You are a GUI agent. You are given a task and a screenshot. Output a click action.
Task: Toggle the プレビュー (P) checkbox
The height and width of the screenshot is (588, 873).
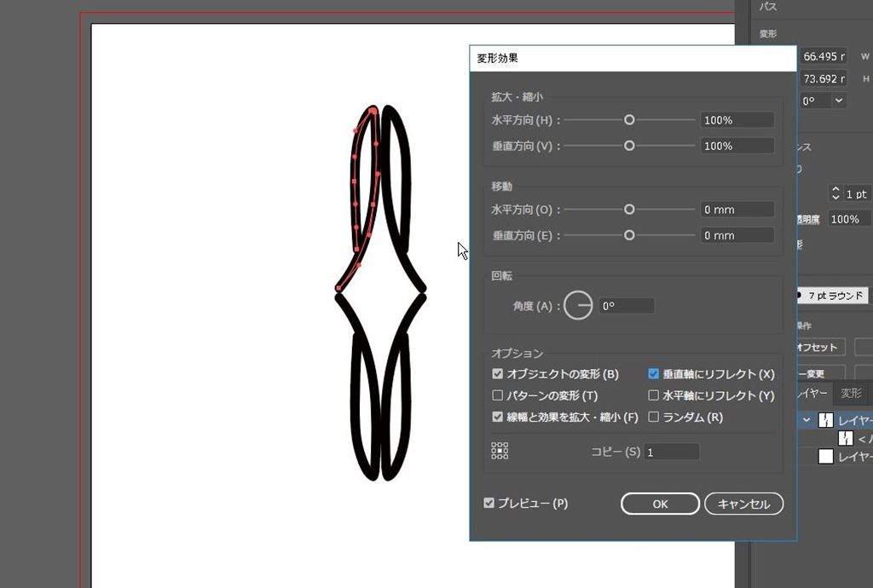coord(489,504)
